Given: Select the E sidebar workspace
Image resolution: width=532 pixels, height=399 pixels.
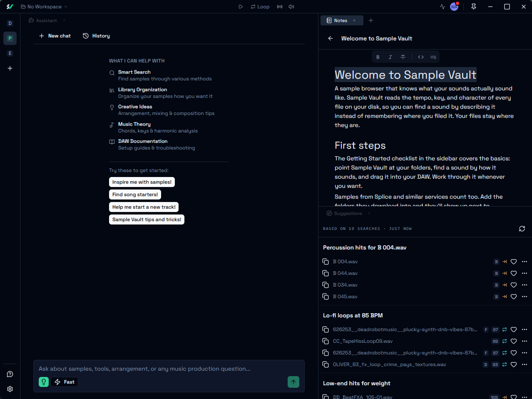Looking at the screenshot, I should point(10,53).
